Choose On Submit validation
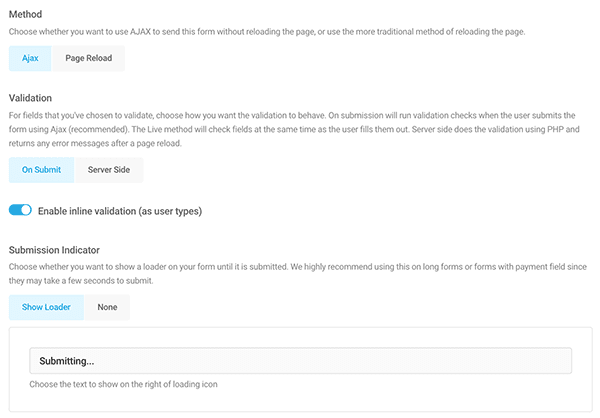The image size is (600, 418). [x=41, y=170]
